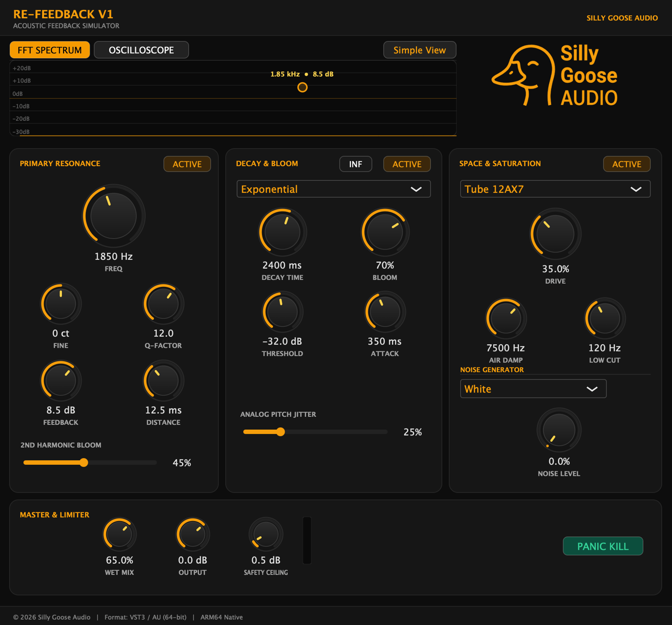The width and height of the screenshot is (672, 625).
Task: Click the Q-FACTOR knob
Action: [163, 304]
